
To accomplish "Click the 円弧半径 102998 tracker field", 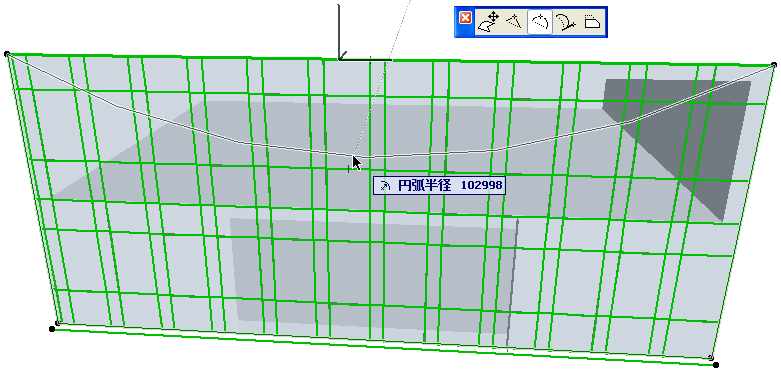I will click(x=439, y=186).
